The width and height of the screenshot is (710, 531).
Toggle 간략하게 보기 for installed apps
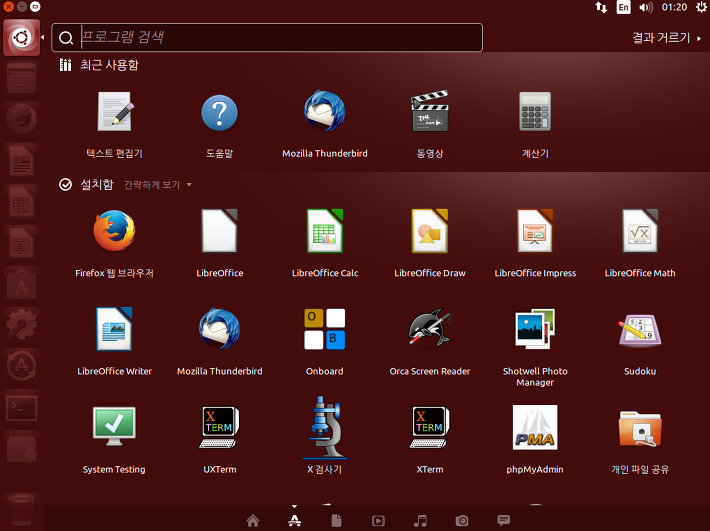(x=158, y=185)
